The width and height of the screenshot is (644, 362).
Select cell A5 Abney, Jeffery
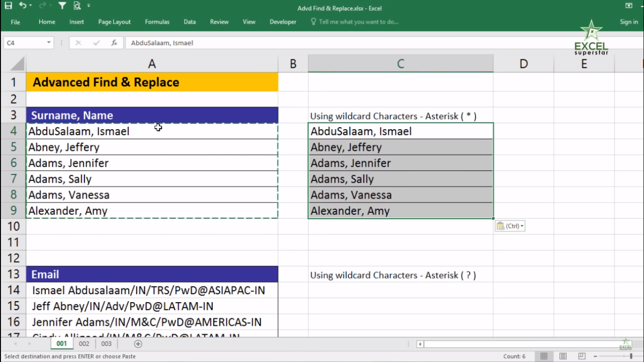click(152, 147)
